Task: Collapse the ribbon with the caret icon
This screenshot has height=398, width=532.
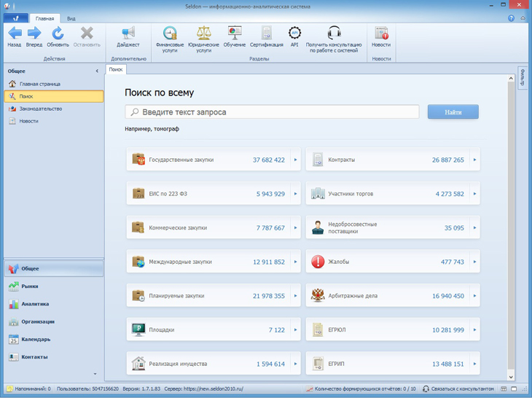Action: (x=523, y=18)
